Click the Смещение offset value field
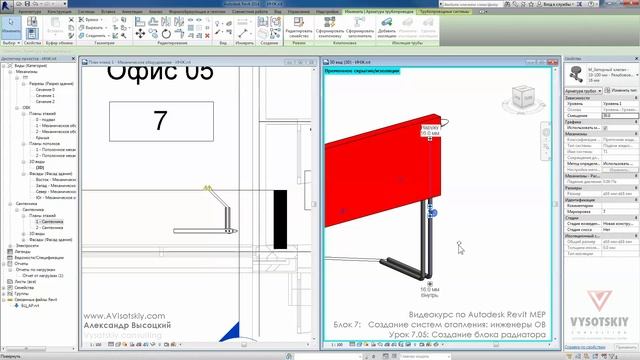Image resolution: width=640 pixels, height=360 pixels. [620, 116]
